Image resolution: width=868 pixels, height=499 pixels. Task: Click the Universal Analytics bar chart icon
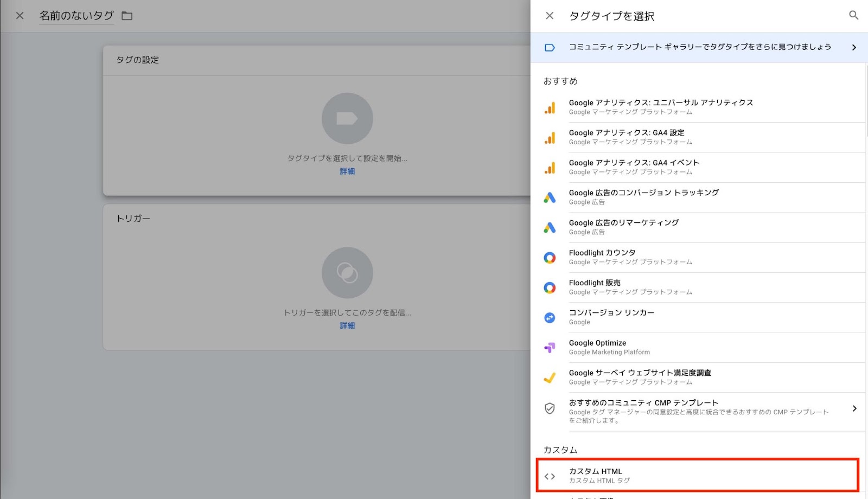click(x=550, y=108)
